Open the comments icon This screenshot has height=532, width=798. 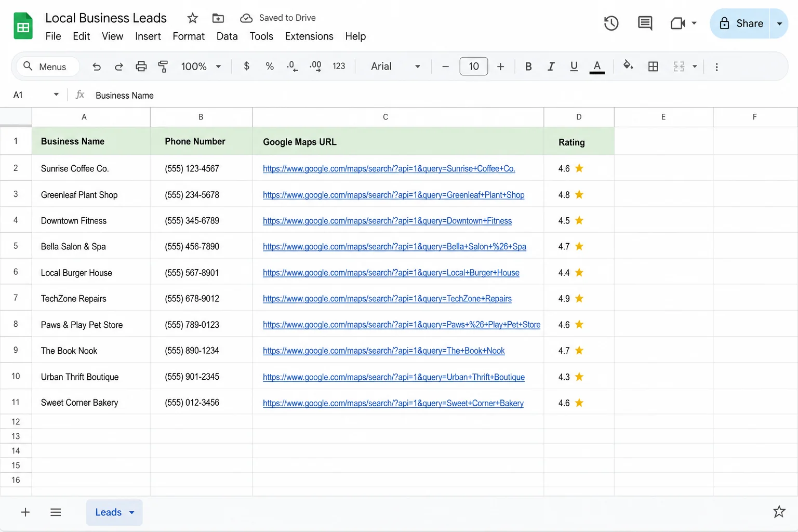coord(645,23)
